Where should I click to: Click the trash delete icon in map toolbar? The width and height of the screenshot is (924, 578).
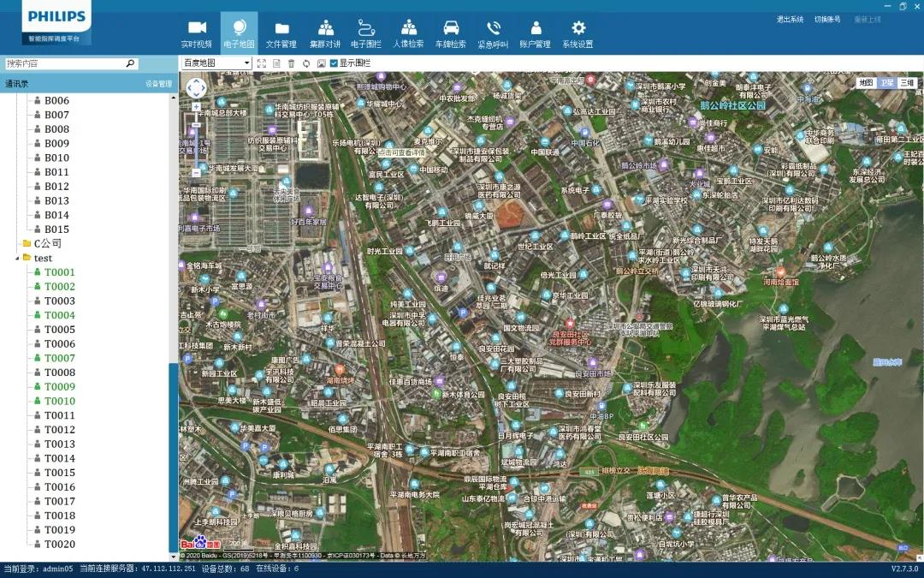click(x=291, y=63)
